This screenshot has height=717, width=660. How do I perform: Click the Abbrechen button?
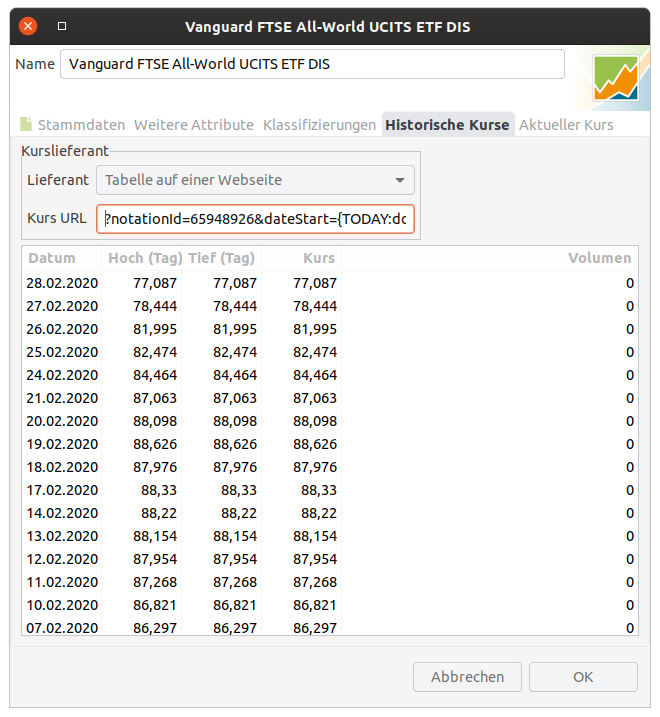pos(467,677)
